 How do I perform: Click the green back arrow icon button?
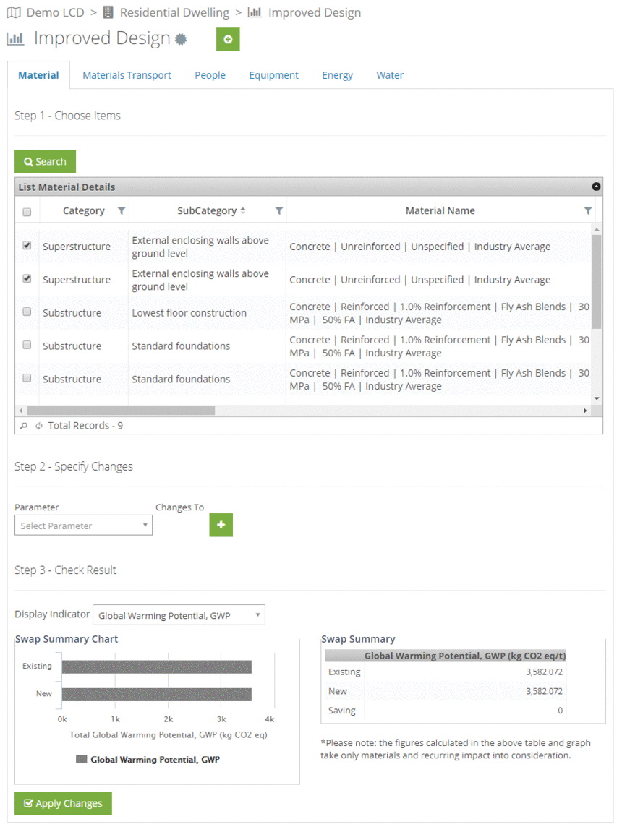227,39
